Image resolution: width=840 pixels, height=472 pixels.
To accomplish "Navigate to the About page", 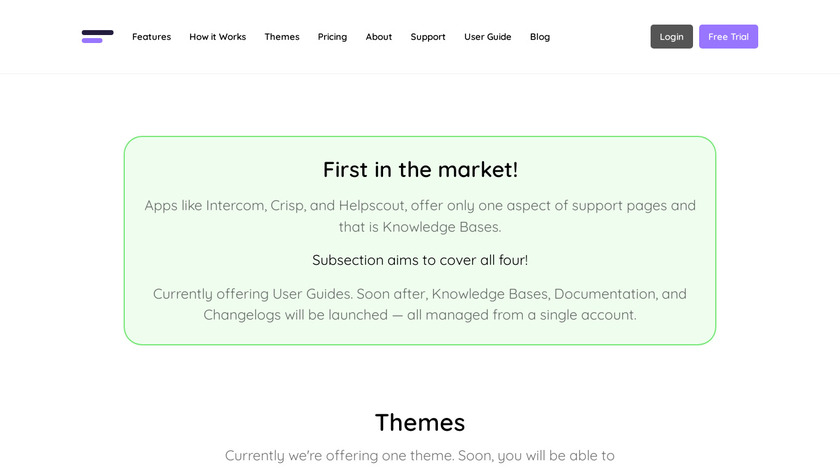I will click(379, 37).
